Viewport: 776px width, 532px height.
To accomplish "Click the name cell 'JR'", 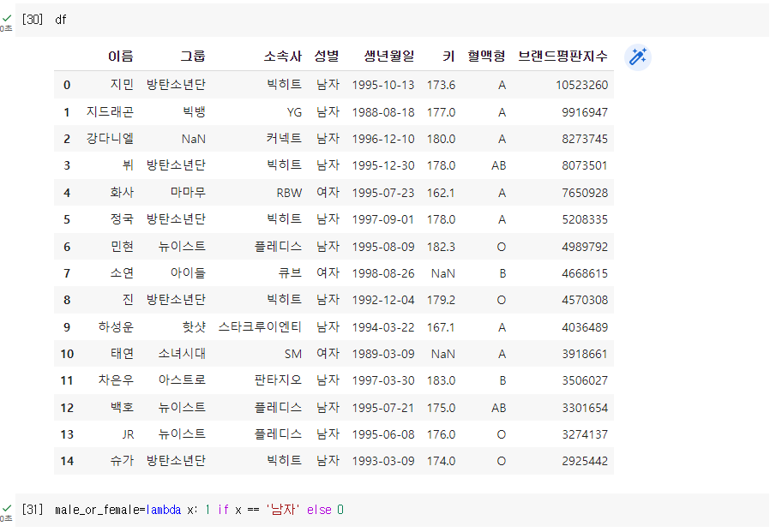I will point(128,434).
